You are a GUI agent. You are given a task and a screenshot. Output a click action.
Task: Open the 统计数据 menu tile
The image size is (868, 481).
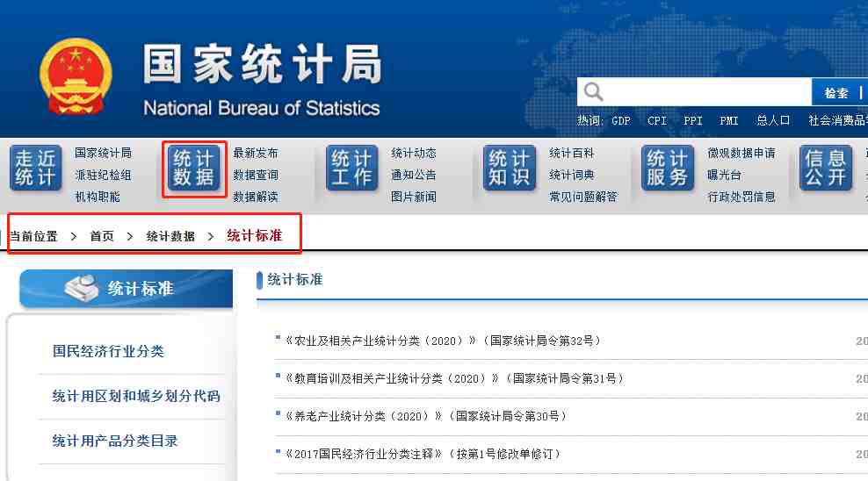pyautogui.click(x=194, y=168)
